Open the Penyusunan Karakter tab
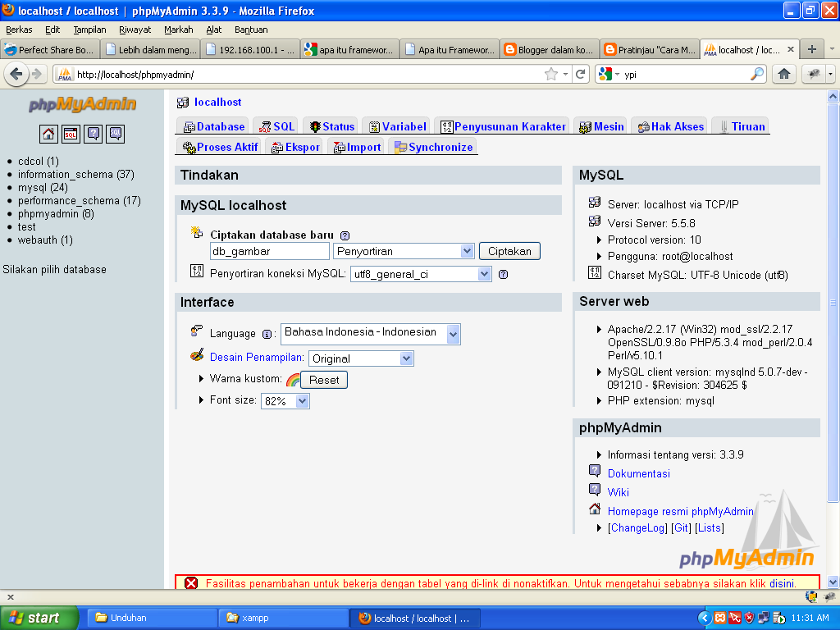 pyautogui.click(x=503, y=126)
